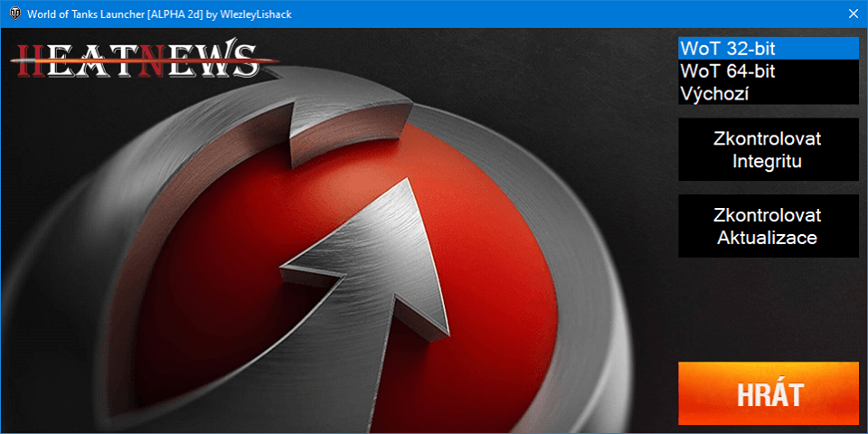This screenshot has height=434, width=868.
Task: Start the game with the HRÁT button
Action: 769,393
